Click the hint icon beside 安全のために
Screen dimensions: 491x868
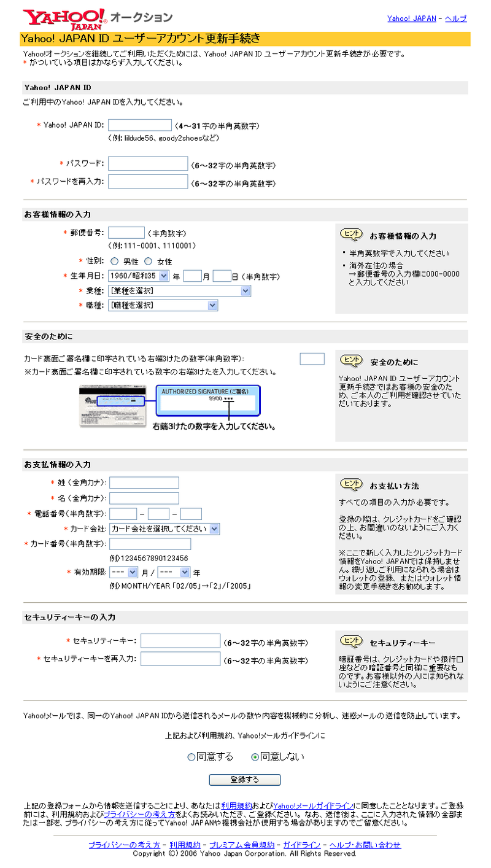[x=351, y=360]
